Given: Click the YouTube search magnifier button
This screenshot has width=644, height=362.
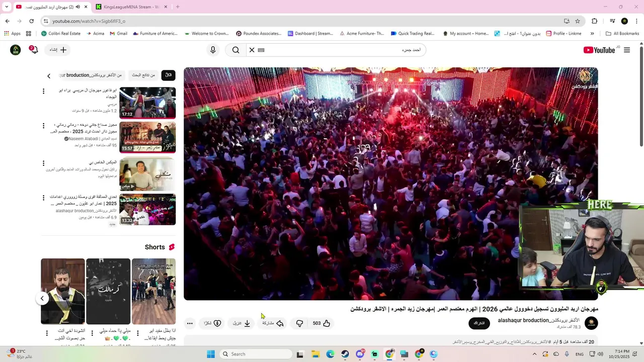Looking at the screenshot, I should pos(235,50).
